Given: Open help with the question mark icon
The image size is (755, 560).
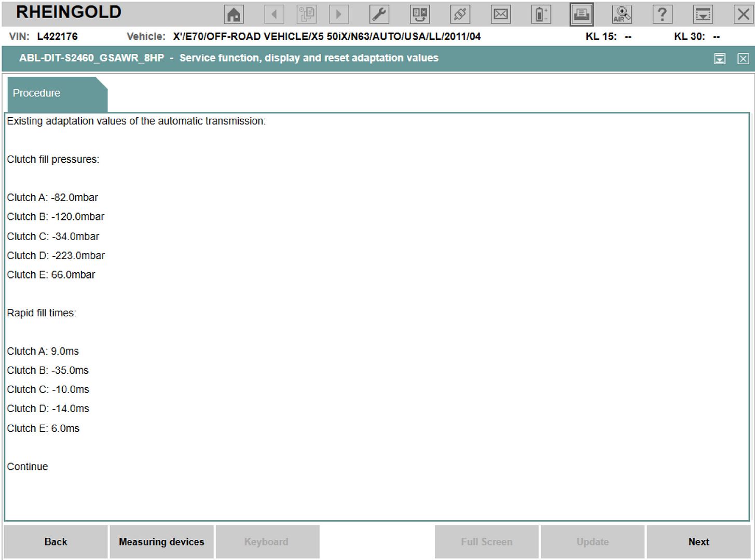Looking at the screenshot, I should click(662, 14).
